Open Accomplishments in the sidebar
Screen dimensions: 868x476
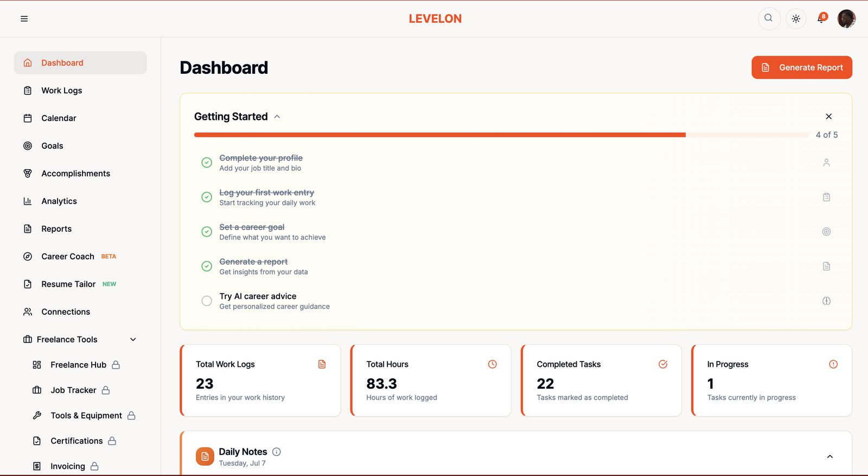[80, 174]
